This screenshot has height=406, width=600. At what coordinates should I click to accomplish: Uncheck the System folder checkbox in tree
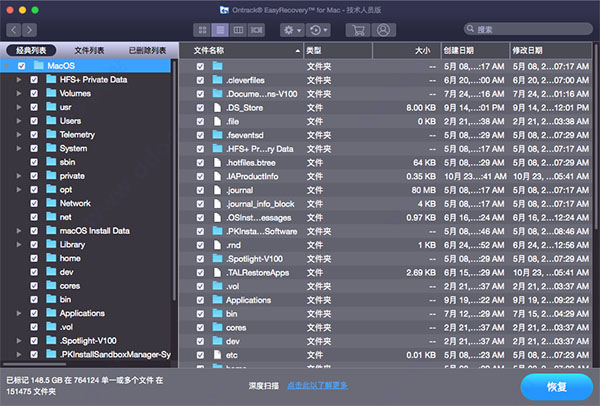pos(34,148)
